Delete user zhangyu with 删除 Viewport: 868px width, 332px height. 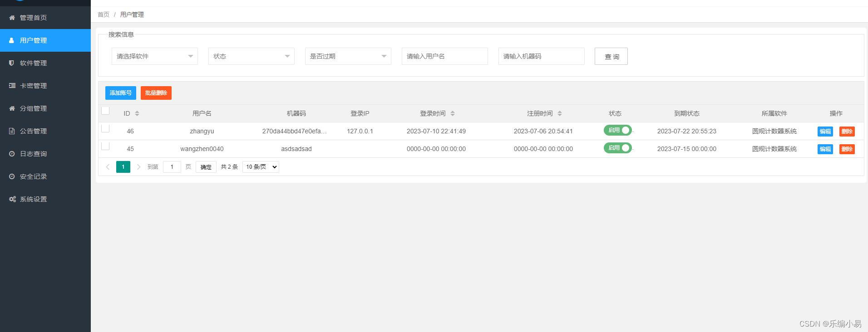847,132
